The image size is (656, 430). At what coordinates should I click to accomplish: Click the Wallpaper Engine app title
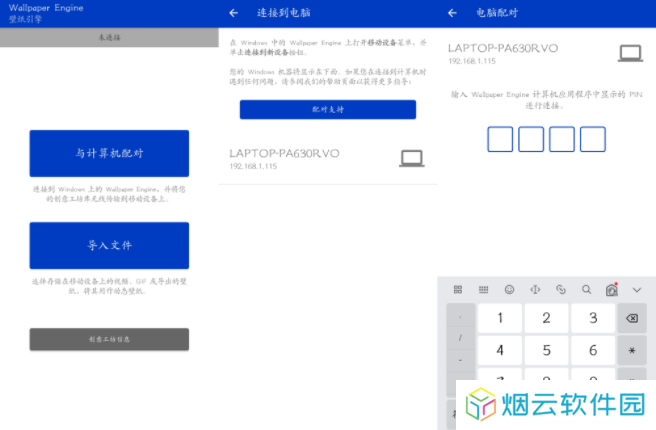coord(46,8)
